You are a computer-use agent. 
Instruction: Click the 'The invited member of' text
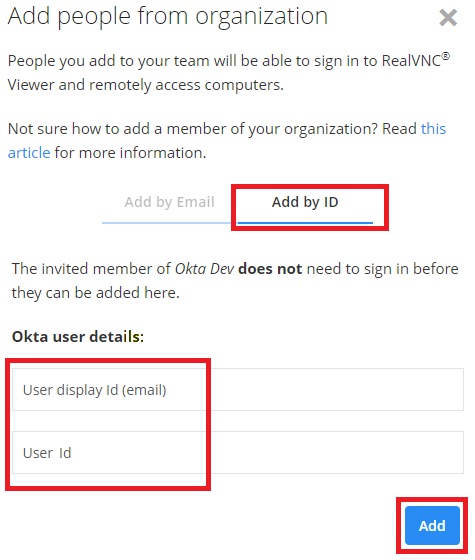91,269
